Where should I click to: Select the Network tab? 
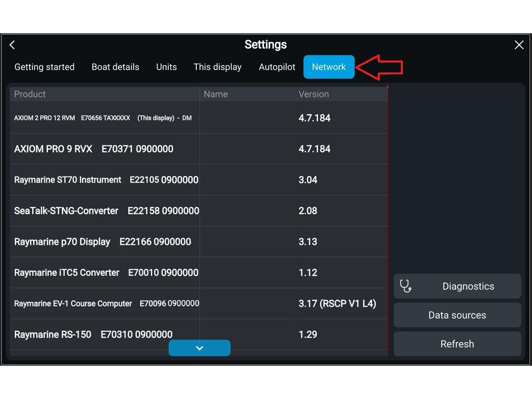(x=329, y=67)
